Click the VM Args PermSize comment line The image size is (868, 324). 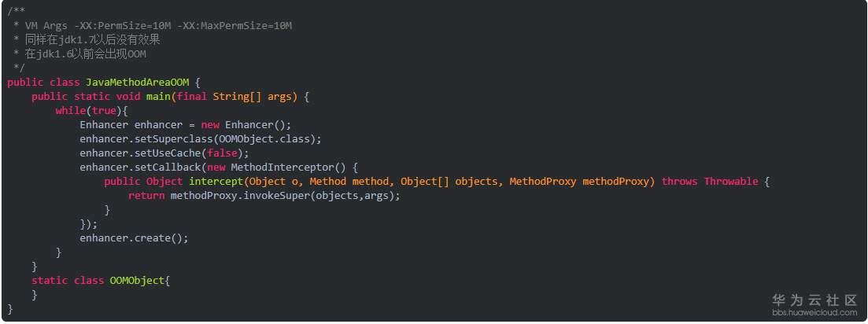[x=158, y=26]
